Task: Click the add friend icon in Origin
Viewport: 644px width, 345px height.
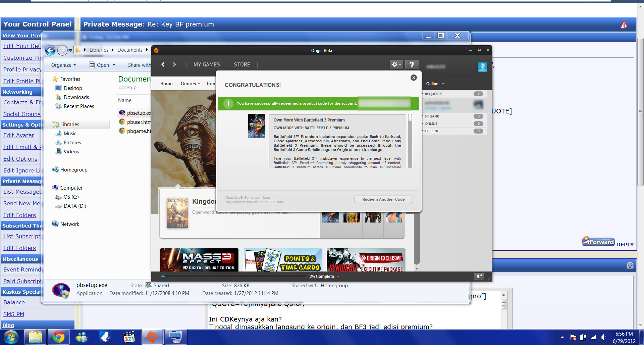Action: click(x=479, y=276)
